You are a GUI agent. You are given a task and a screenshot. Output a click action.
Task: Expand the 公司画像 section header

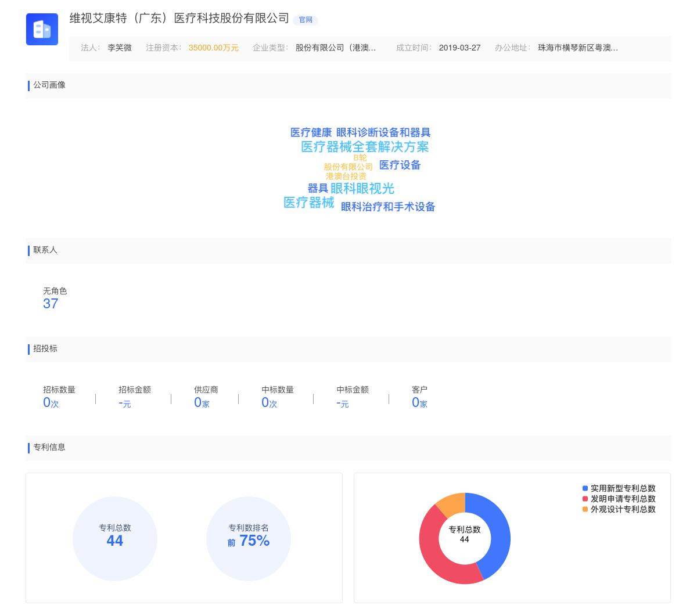click(x=49, y=85)
